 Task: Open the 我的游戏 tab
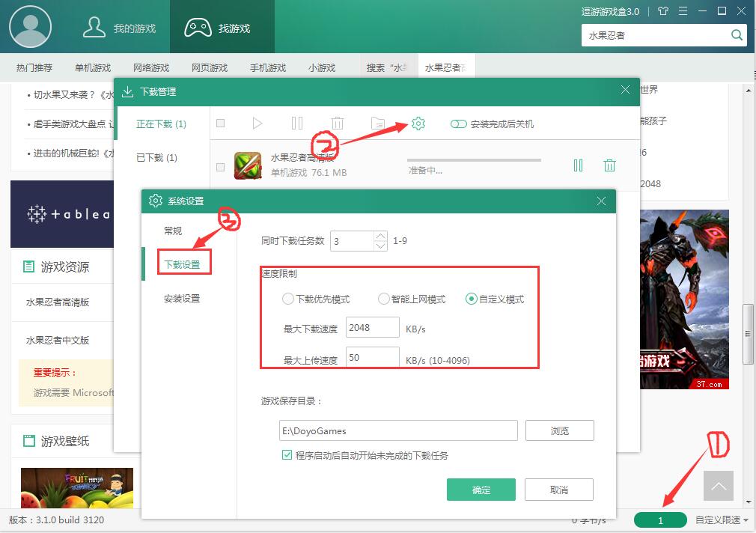pyautogui.click(x=119, y=28)
